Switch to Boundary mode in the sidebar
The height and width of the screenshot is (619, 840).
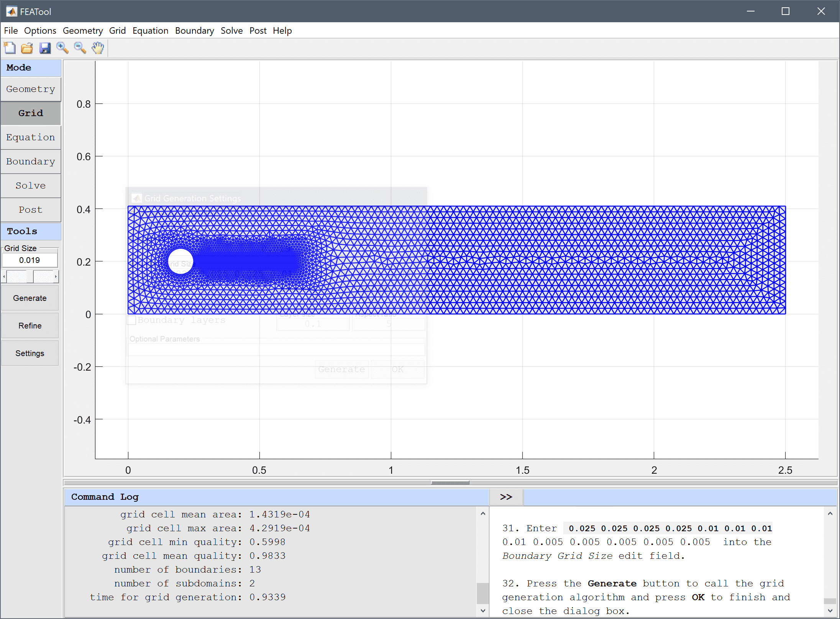click(31, 161)
